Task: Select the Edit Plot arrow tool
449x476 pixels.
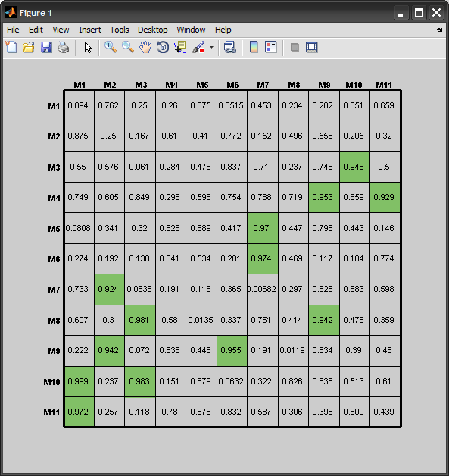Action: (88, 47)
